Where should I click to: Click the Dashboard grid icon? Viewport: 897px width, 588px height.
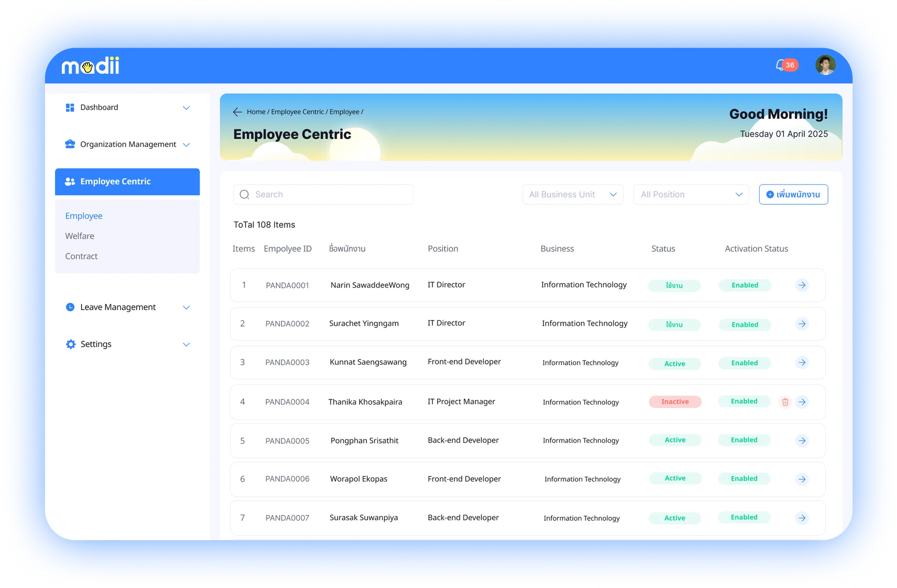click(70, 108)
